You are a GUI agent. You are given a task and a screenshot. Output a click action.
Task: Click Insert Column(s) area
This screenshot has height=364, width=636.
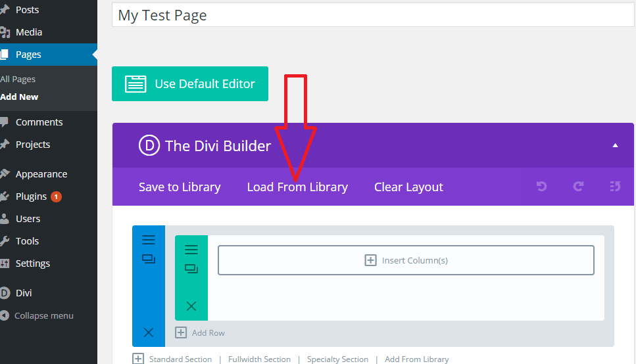click(406, 260)
